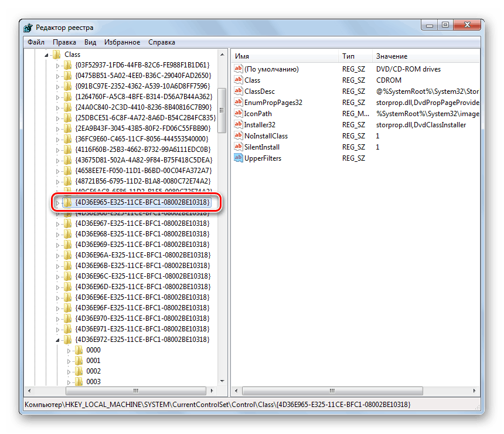The width and height of the screenshot is (504, 434).
Task: Click storprop.dll,DvdClassInstaller value data
Action: coord(421,125)
